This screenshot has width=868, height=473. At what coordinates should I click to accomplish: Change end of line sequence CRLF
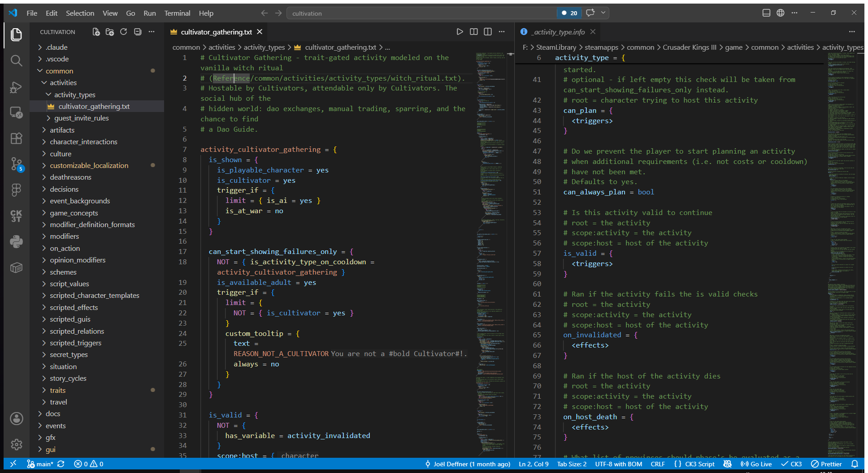(x=658, y=464)
